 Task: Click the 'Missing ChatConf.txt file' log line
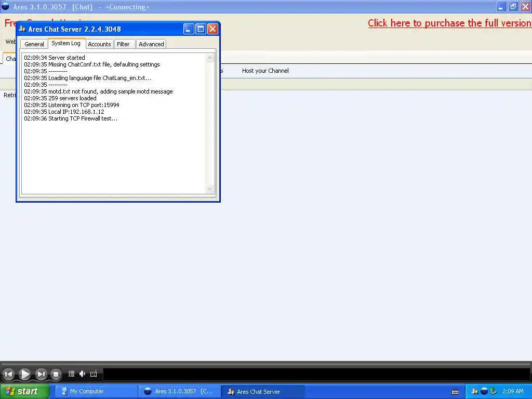pos(92,64)
